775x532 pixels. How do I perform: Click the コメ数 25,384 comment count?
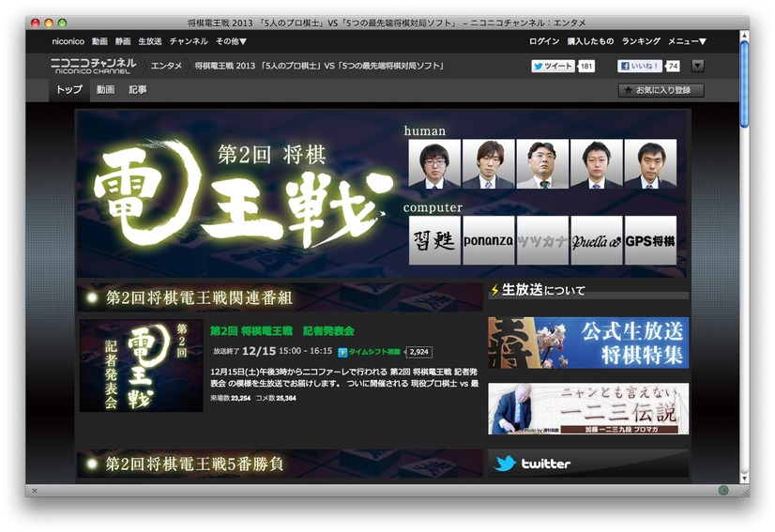point(276,398)
